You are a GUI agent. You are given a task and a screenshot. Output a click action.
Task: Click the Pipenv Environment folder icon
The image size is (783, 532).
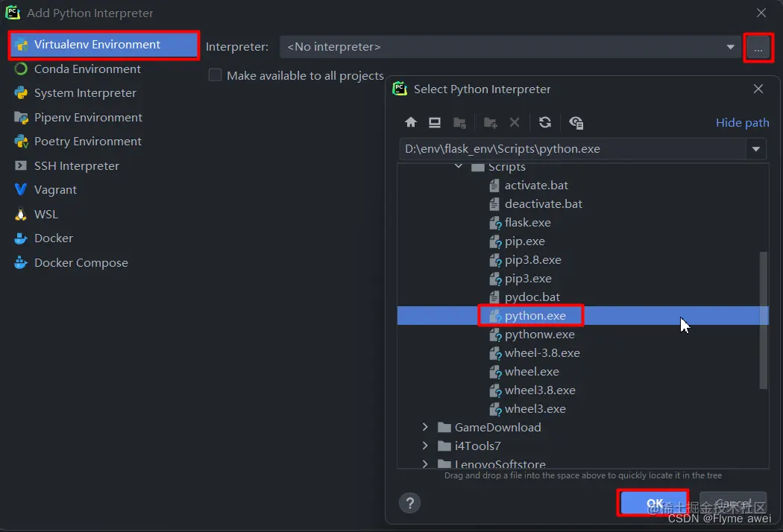click(x=21, y=117)
